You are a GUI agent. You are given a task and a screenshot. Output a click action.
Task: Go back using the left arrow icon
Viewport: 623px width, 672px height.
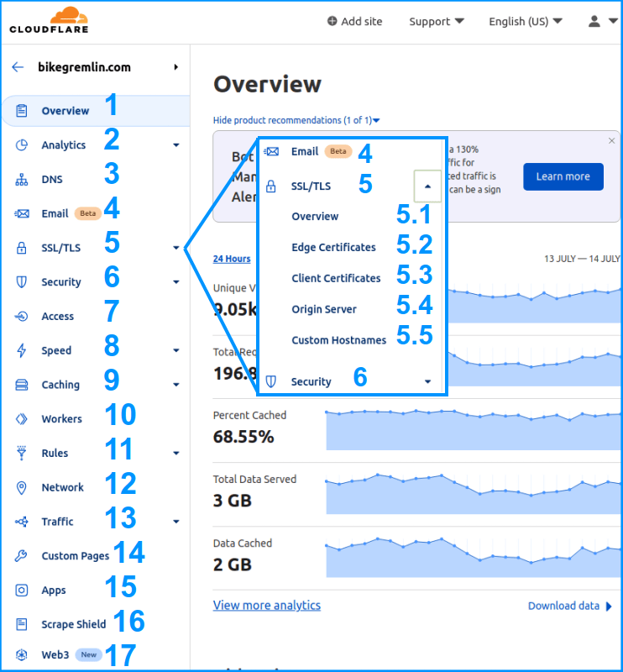(x=18, y=67)
